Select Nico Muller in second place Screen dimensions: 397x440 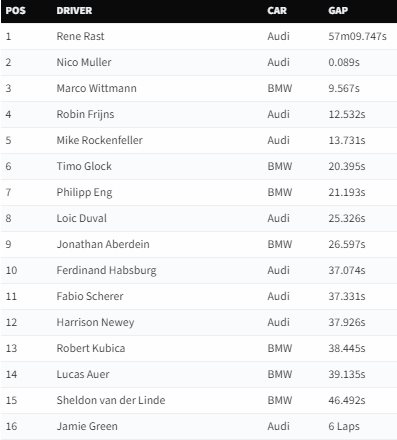click(x=84, y=62)
